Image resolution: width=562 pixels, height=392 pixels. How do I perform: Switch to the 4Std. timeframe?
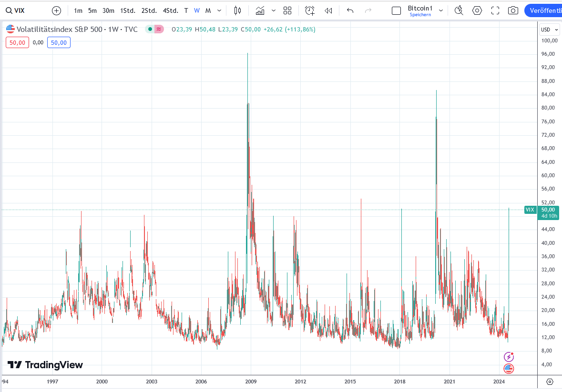point(170,10)
